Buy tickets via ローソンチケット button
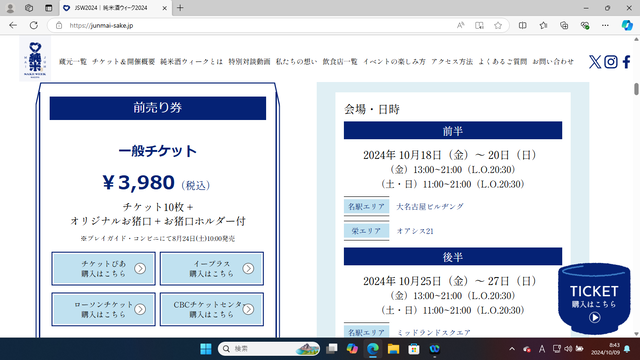This screenshot has height=360, width=640. point(103,309)
